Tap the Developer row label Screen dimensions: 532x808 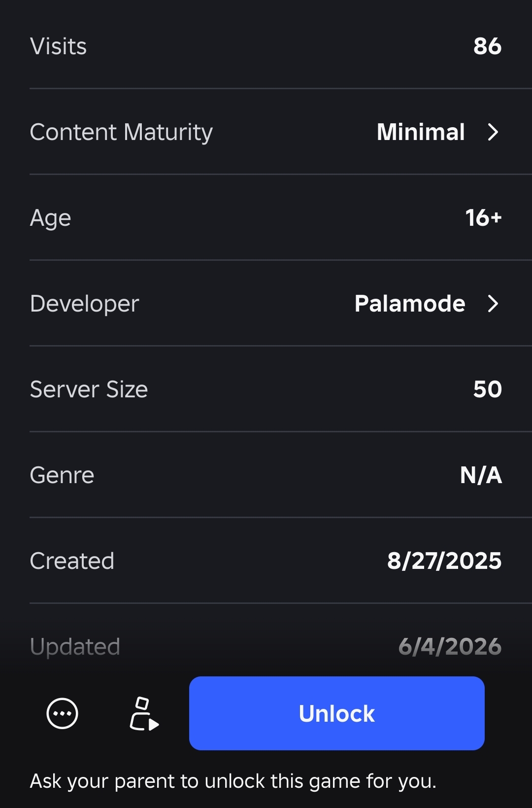(x=85, y=304)
